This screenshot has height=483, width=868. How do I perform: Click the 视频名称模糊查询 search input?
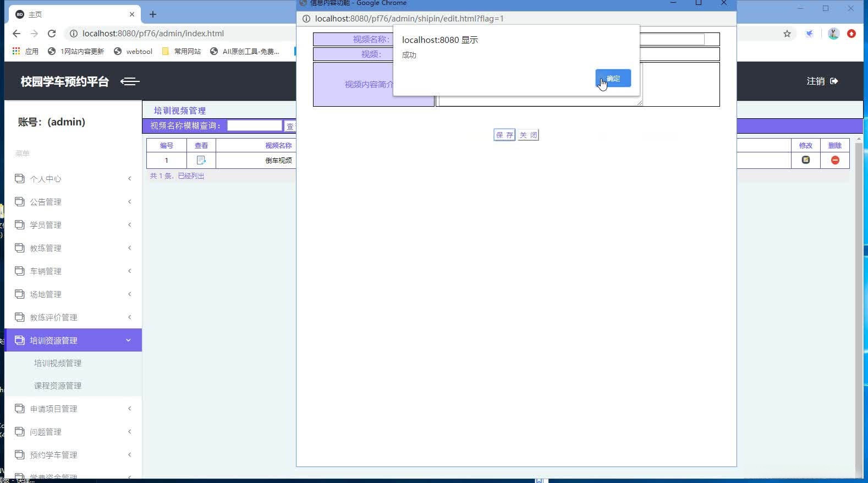click(x=255, y=125)
